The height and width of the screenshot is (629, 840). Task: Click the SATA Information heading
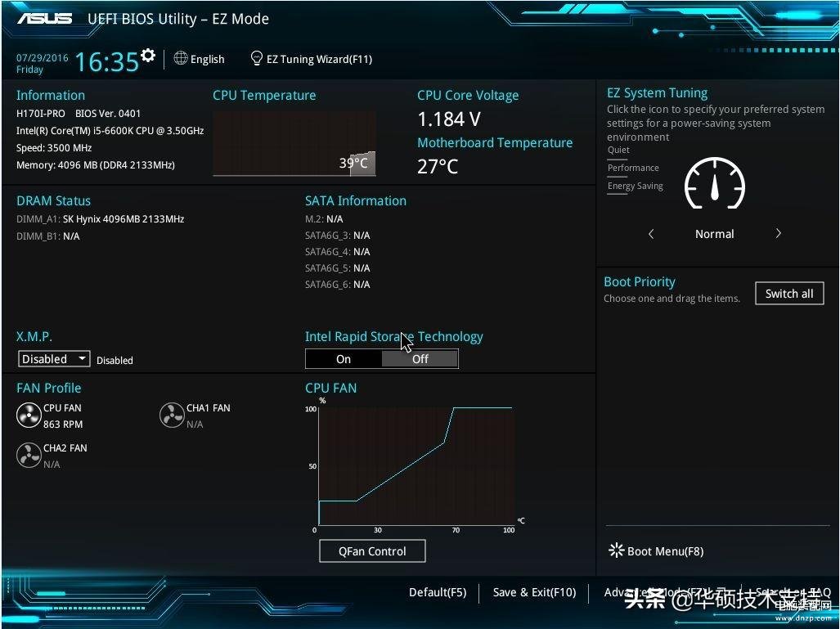pyautogui.click(x=356, y=201)
